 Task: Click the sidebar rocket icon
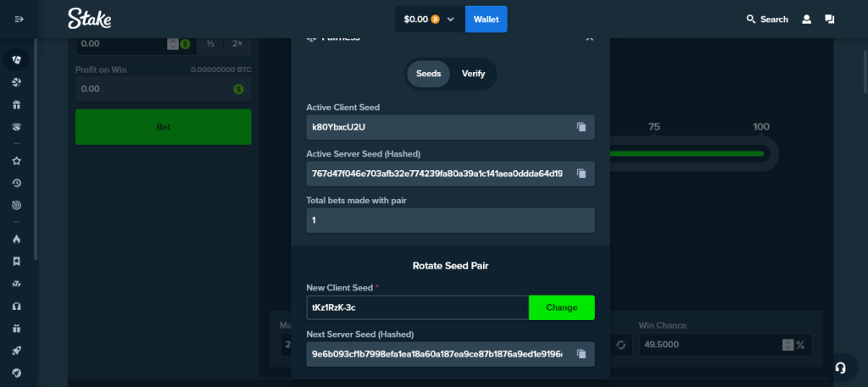tap(17, 351)
